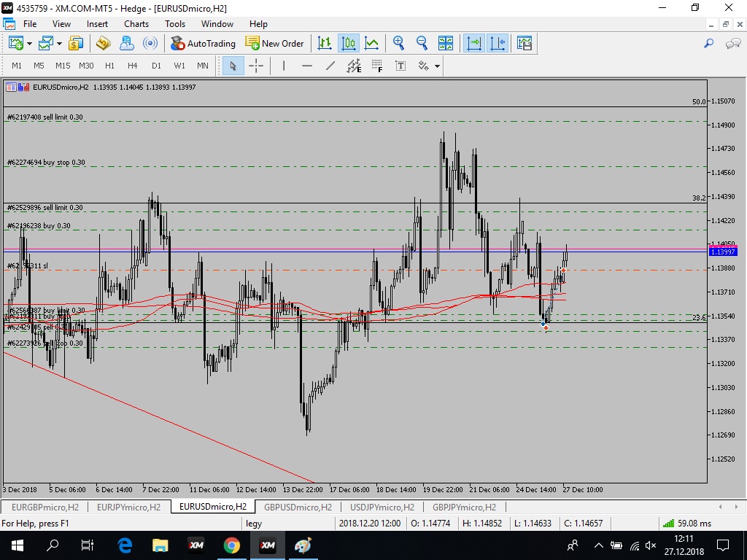The height and width of the screenshot is (560, 747).
Task: Open Microsoft Edge from the taskbar
Action: pyautogui.click(x=125, y=545)
